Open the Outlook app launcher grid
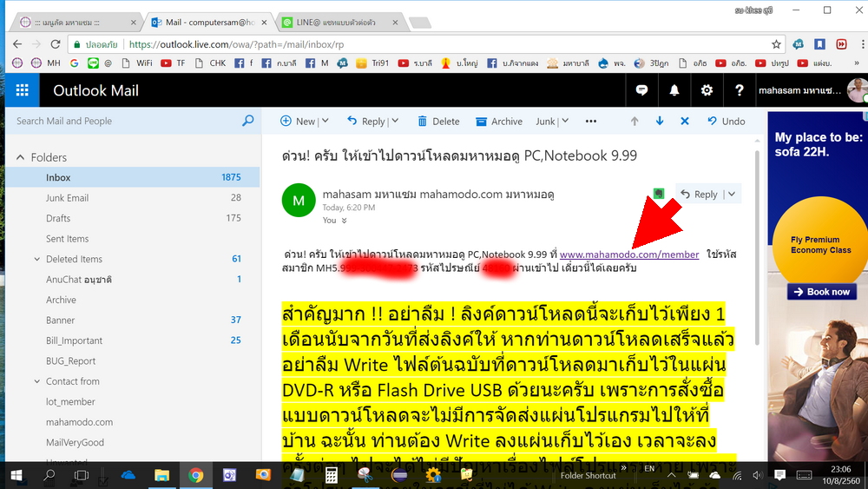 [23, 90]
